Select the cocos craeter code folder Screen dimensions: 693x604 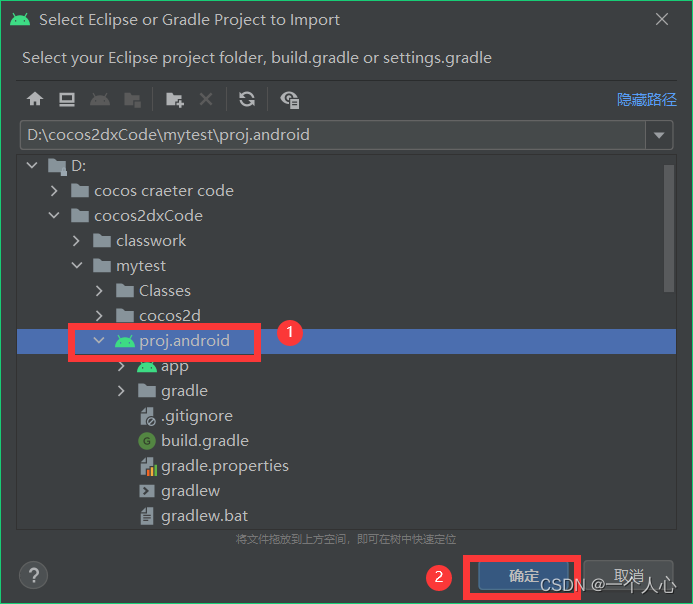[x=164, y=191]
